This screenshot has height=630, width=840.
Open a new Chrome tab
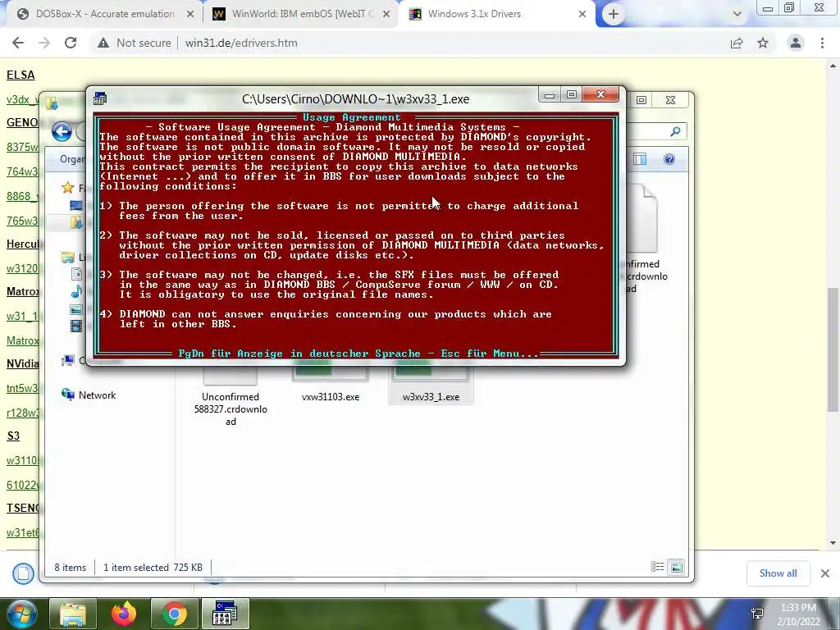pos(614,14)
